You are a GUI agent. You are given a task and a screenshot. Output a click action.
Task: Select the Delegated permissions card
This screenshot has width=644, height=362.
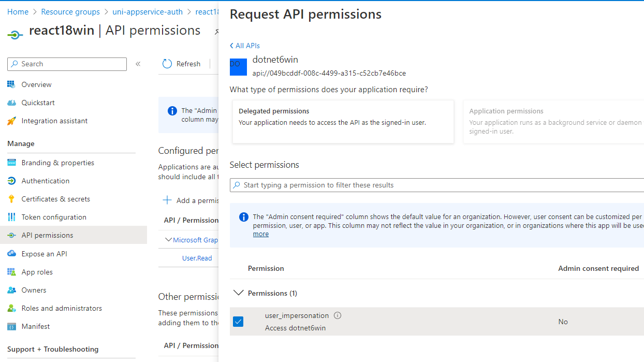pos(343,122)
